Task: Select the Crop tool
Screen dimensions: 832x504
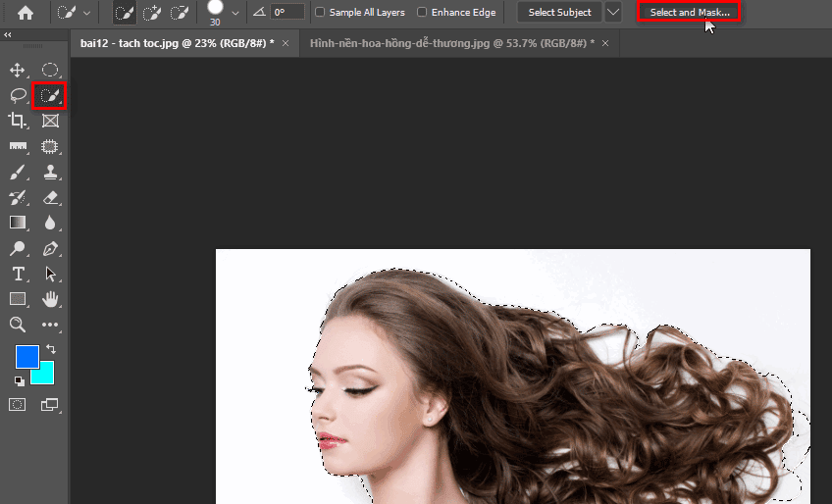Action: tap(18, 121)
